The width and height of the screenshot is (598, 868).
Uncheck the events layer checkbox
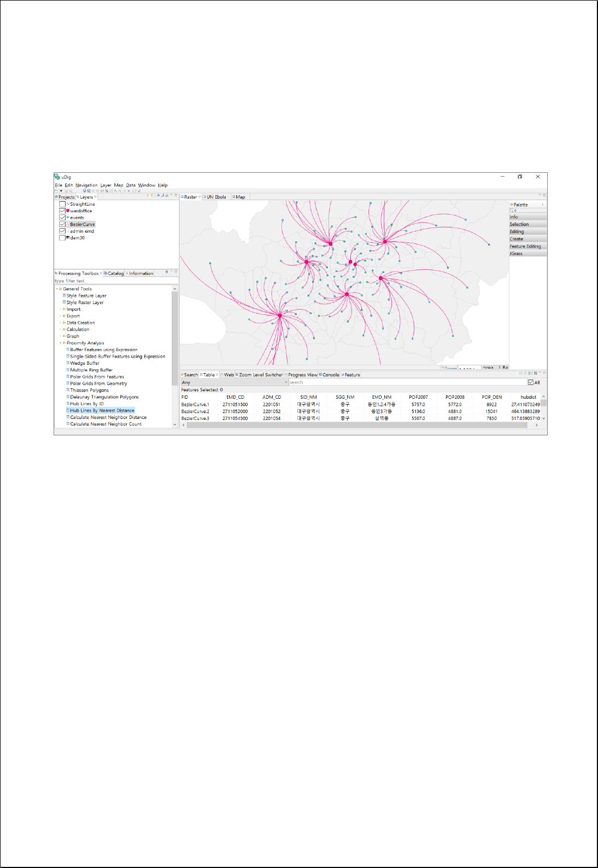point(62,218)
